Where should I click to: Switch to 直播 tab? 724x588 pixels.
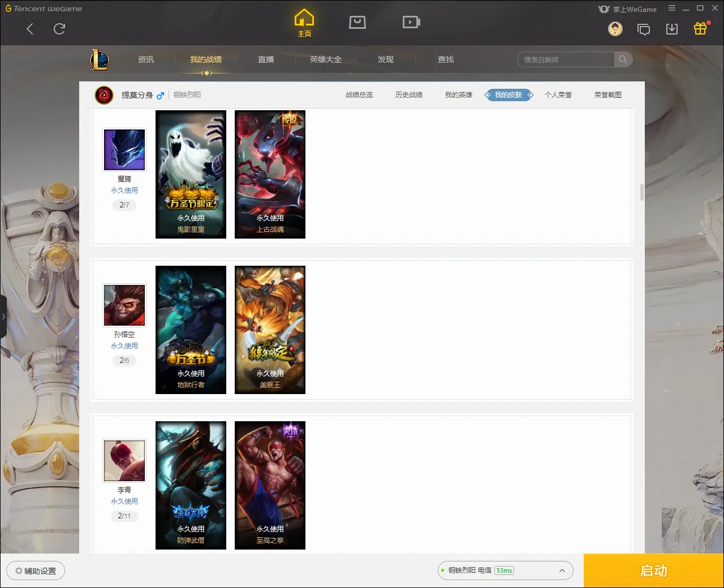(266, 59)
